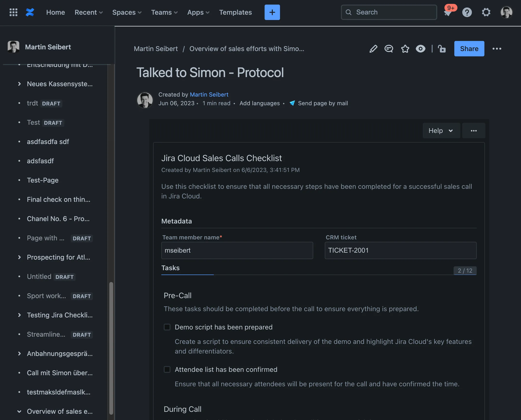This screenshot has height=420, width=521.
Task: Collapse Overview of sales e... tree item
Action: point(19,411)
